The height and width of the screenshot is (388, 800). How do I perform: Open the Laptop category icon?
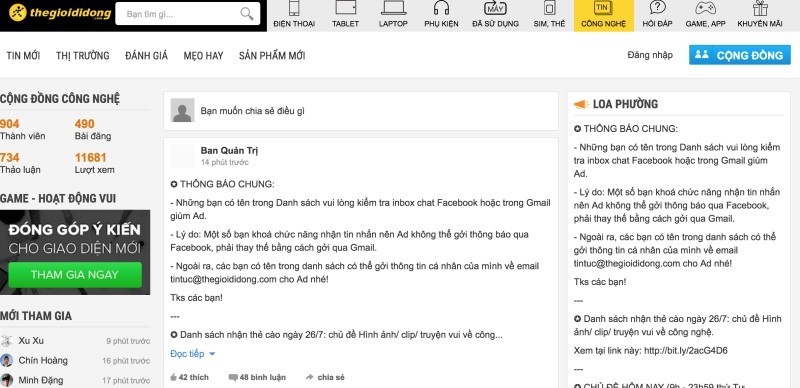tap(393, 8)
